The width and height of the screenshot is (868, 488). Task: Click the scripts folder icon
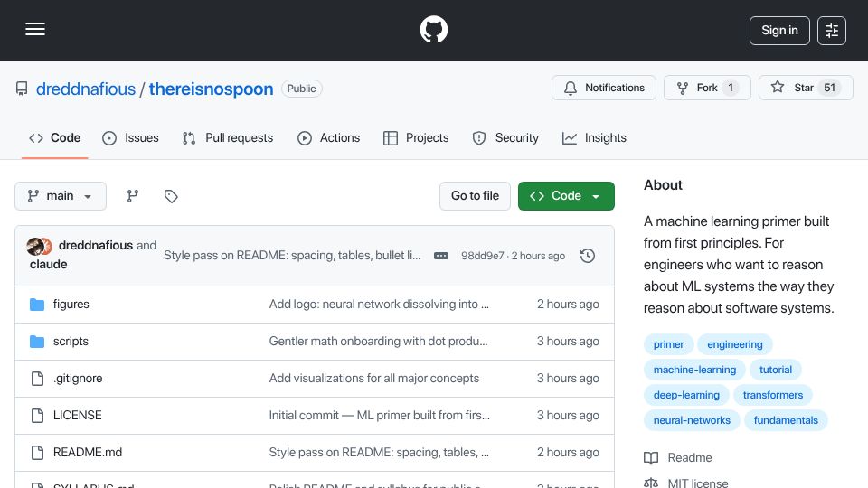coord(37,342)
